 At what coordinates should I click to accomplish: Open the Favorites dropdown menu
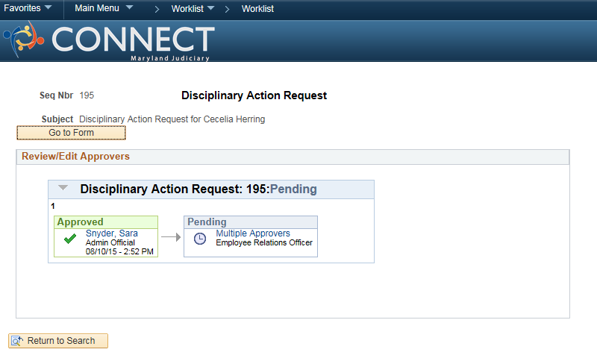pos(28,8)
